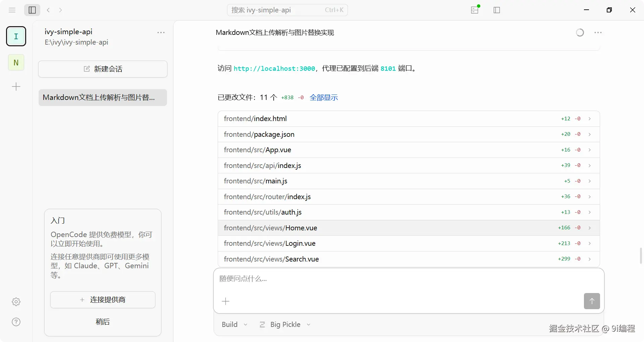Expand frontend/src/main.js diff row
The width and height of the screenshot is (644, 342).
tap(409, 181)
